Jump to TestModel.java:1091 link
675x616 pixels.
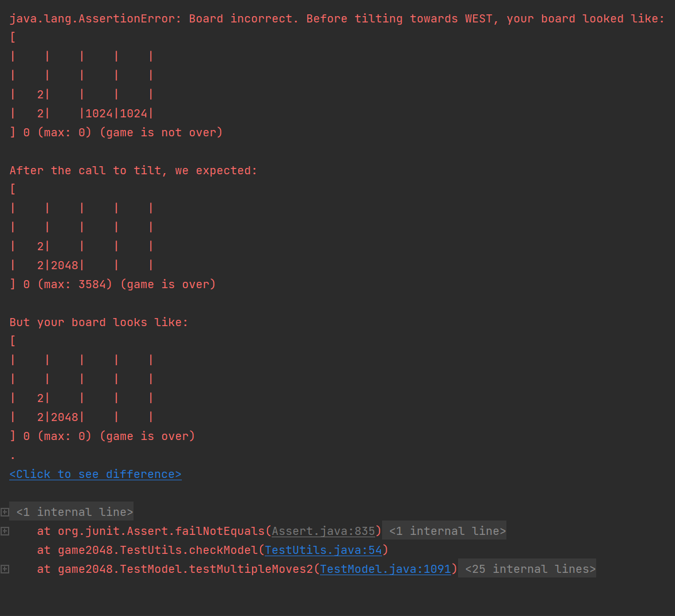point(386,569)
